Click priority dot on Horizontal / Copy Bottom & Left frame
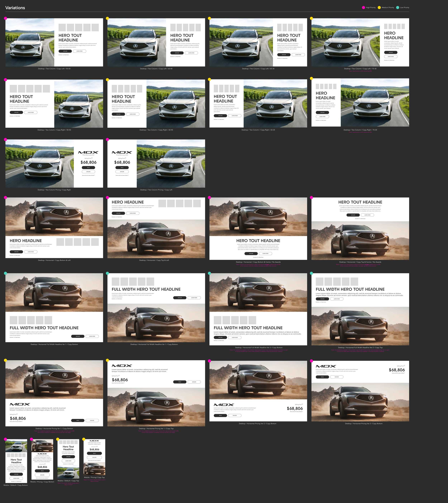This screenshot has width=448, height=503. point(5,197)
